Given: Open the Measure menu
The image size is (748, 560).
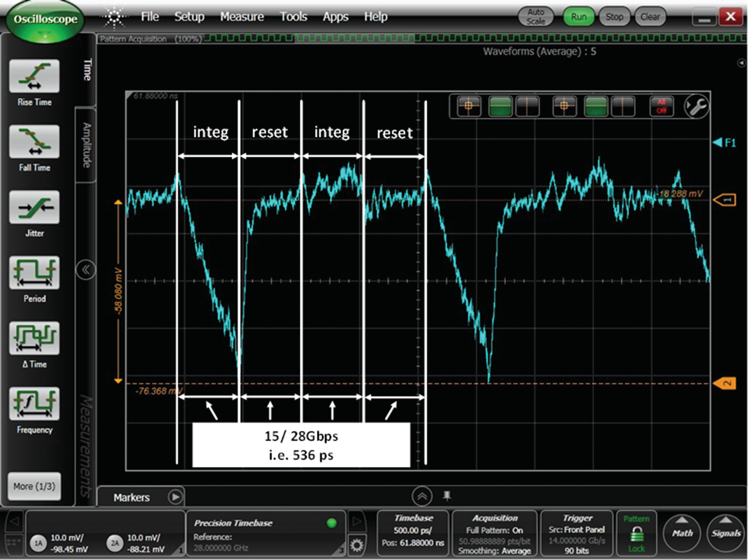Looking at the screenshot, I should [x=242, y=16].
